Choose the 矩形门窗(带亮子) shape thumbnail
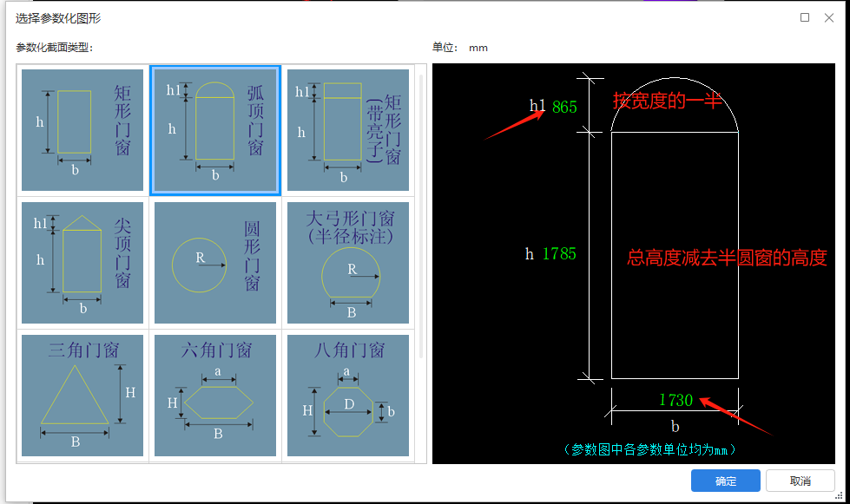Image resolution: width=850 pixels, height=504 pixels. click(348, 130)
